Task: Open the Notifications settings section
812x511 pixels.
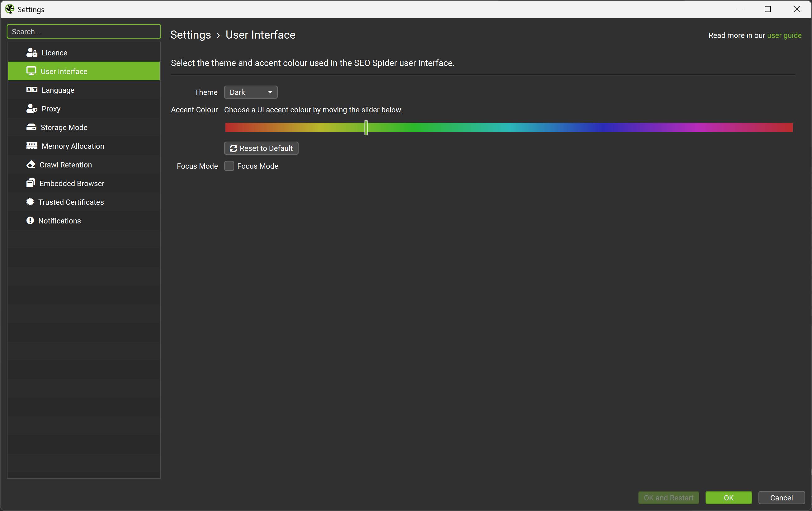Action: pos(59,221)
